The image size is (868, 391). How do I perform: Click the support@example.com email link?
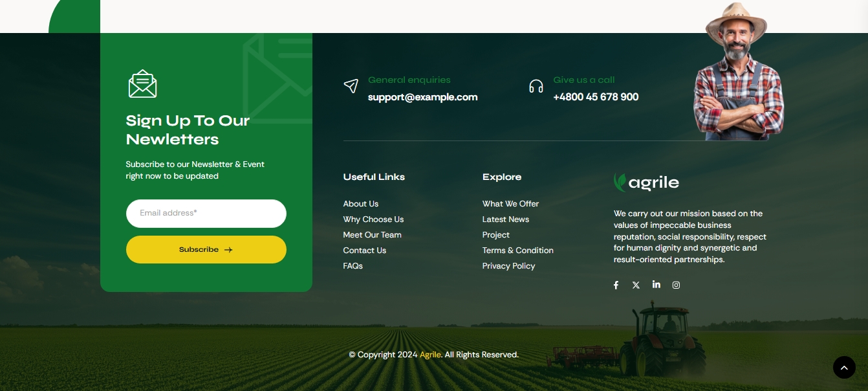coord(422,97)
